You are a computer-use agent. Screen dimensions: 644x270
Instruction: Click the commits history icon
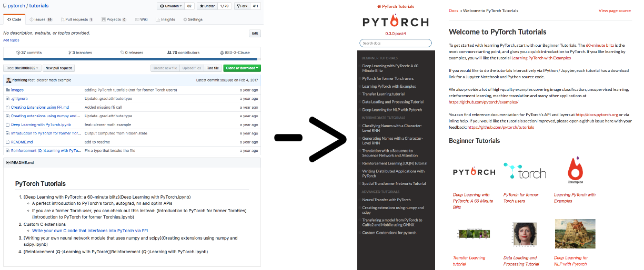tap(18, 53)
